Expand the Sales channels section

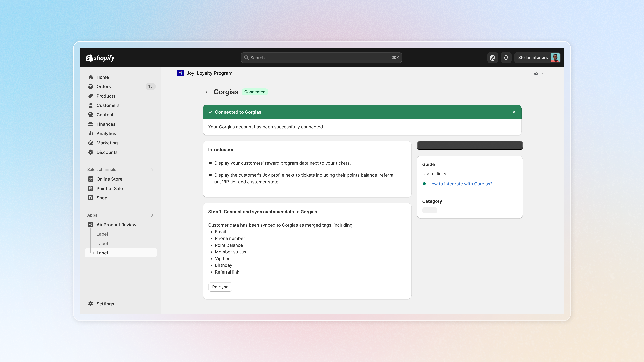point(152,170)
